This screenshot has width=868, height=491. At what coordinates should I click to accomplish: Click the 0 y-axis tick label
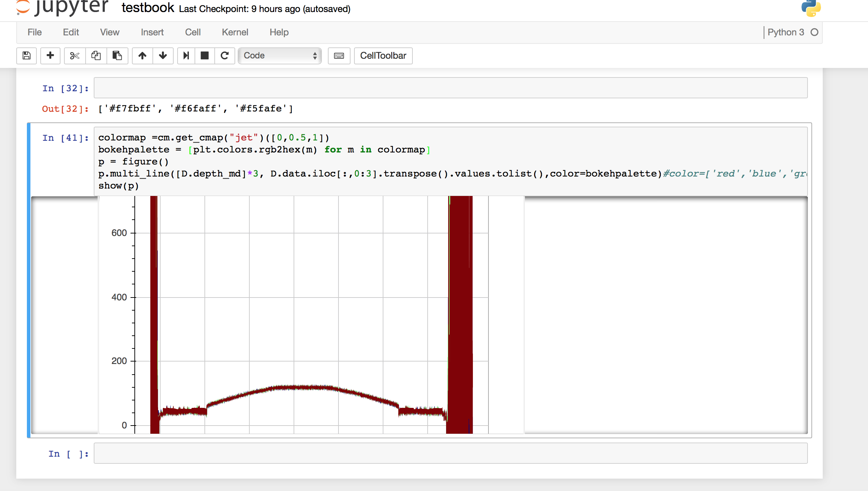coord(124,425)
